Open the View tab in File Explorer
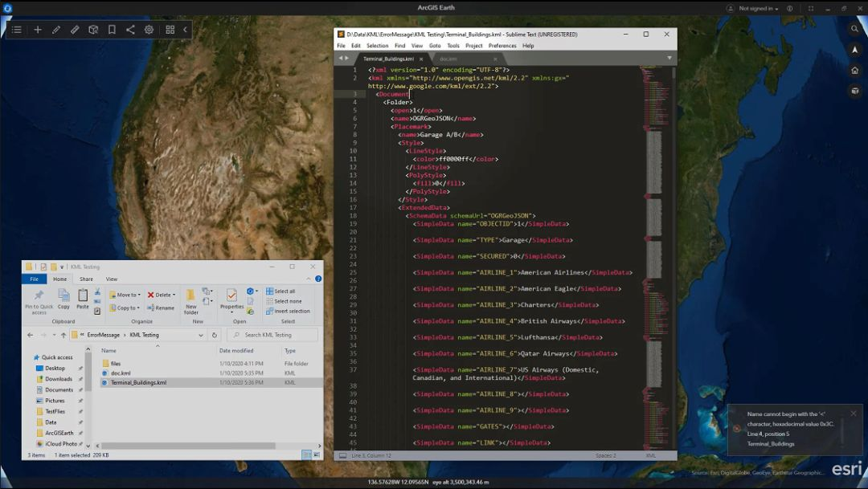The image size is (868, 489). tap(112, 279)
